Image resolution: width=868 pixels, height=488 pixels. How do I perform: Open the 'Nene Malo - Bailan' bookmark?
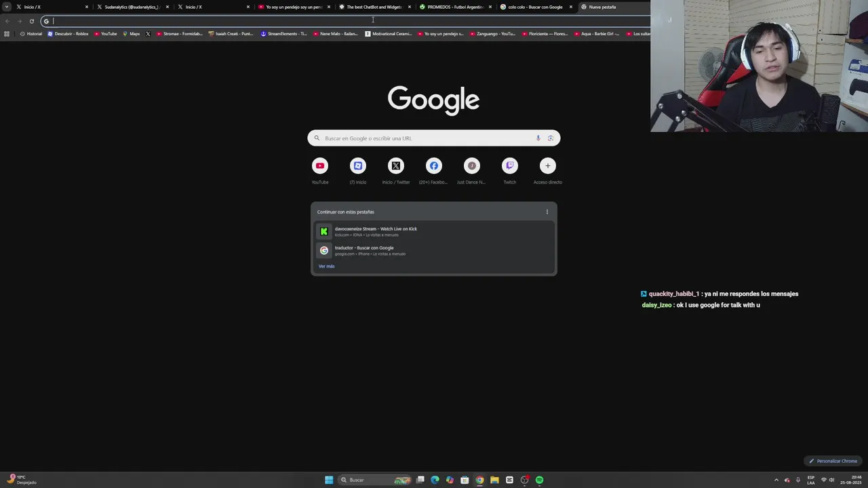(335, 33)
